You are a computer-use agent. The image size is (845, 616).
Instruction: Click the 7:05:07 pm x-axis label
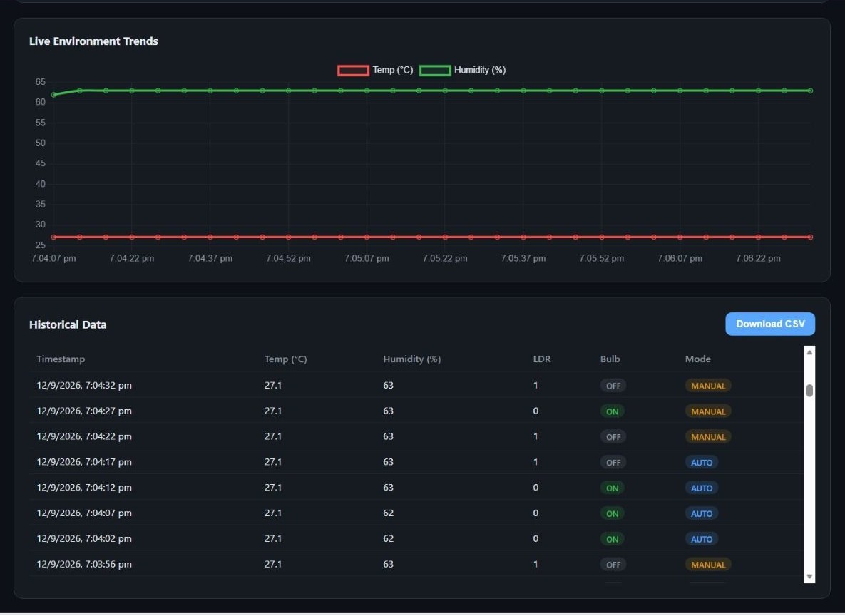[367, 259]
